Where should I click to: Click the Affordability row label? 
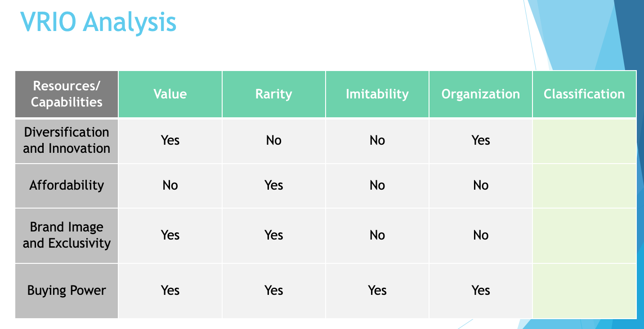(67, 186)
